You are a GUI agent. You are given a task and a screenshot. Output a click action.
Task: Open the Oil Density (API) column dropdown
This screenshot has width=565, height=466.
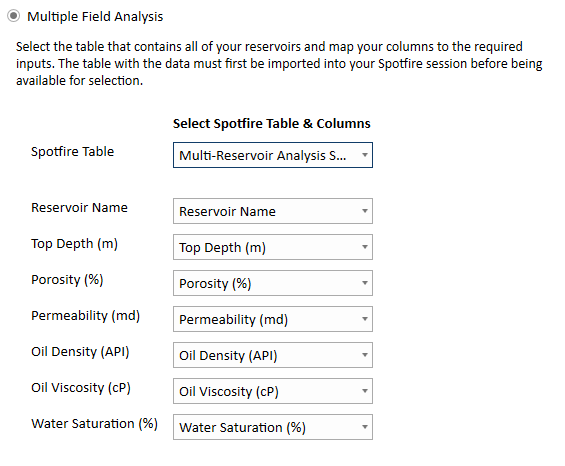tap(273, 355)
